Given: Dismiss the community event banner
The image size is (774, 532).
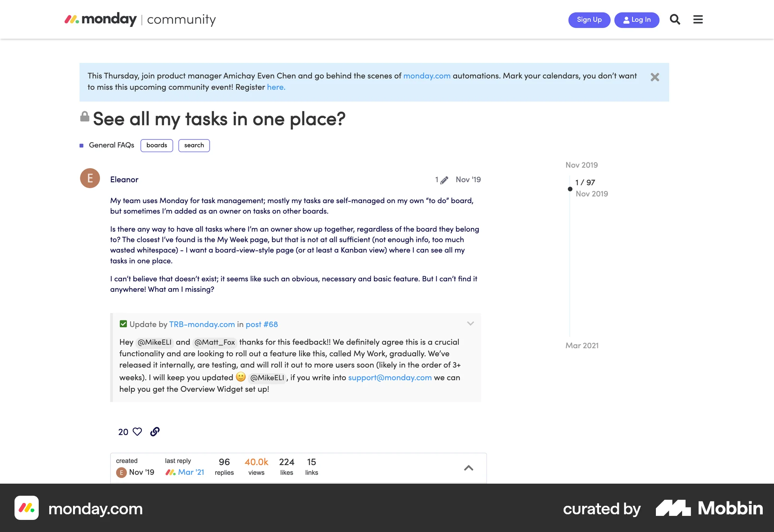Looking at the screenshot, I should 655,77.
